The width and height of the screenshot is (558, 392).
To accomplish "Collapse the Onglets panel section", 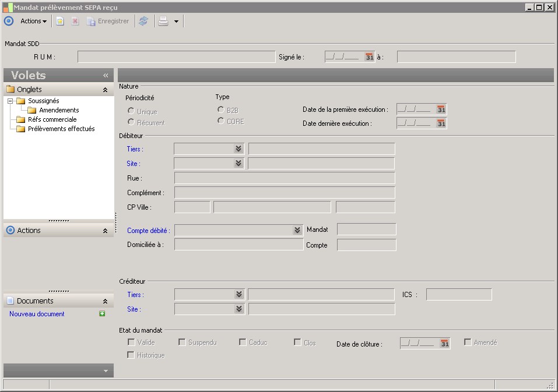I will [x=105, y=90].
